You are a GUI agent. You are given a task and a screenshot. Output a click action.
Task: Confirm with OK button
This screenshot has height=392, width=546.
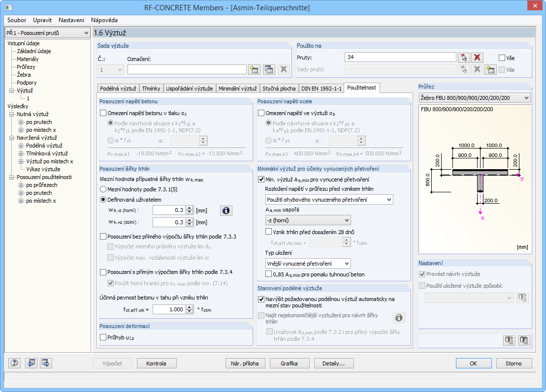pyautogui.click(x=474, y=363)
